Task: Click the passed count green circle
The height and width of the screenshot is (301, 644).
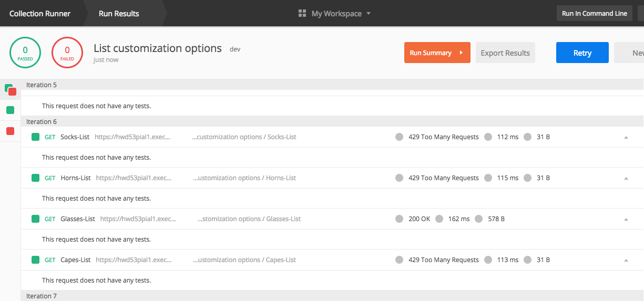Action: [x=25, y=53]
